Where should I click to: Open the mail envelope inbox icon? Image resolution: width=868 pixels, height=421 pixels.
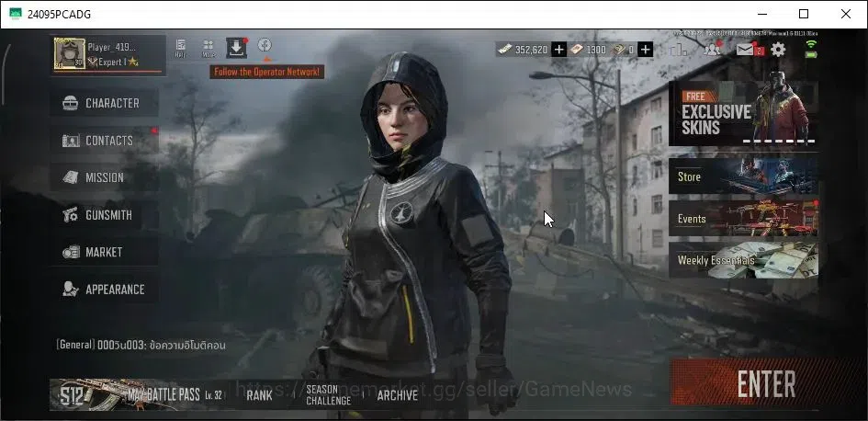pos(746,50)
